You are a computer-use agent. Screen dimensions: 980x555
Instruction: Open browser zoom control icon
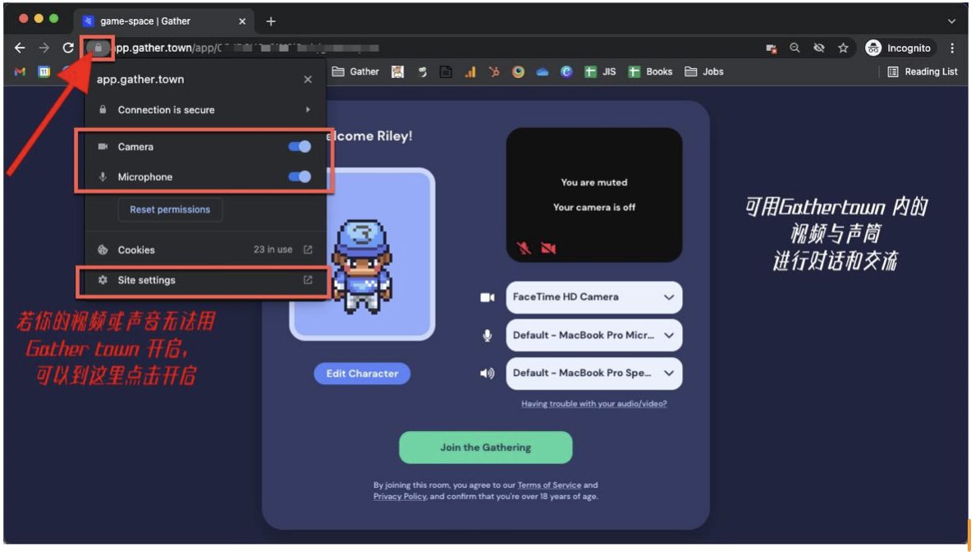pyautogui.click(x=795, y=48)
